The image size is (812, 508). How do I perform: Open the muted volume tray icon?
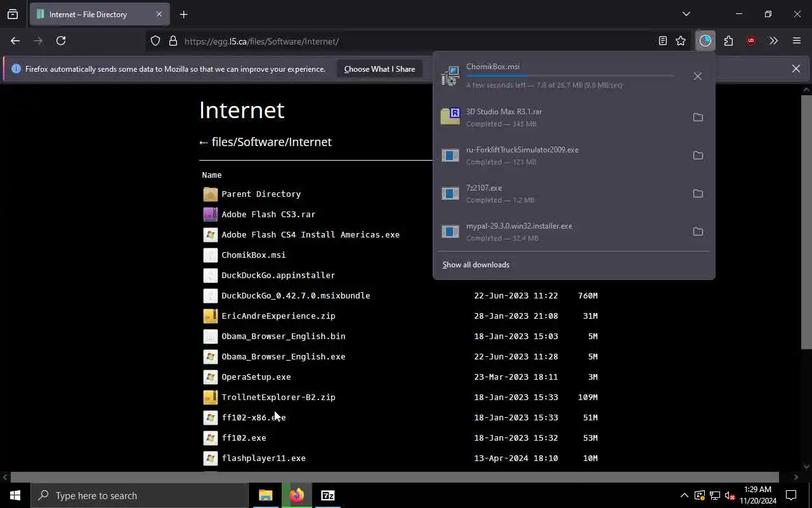click(x=730, y=495)
